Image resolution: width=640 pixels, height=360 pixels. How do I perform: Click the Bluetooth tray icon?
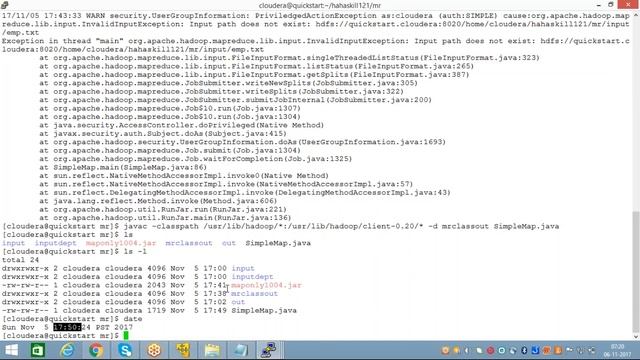pyautogui.click(x=524, y=350)
